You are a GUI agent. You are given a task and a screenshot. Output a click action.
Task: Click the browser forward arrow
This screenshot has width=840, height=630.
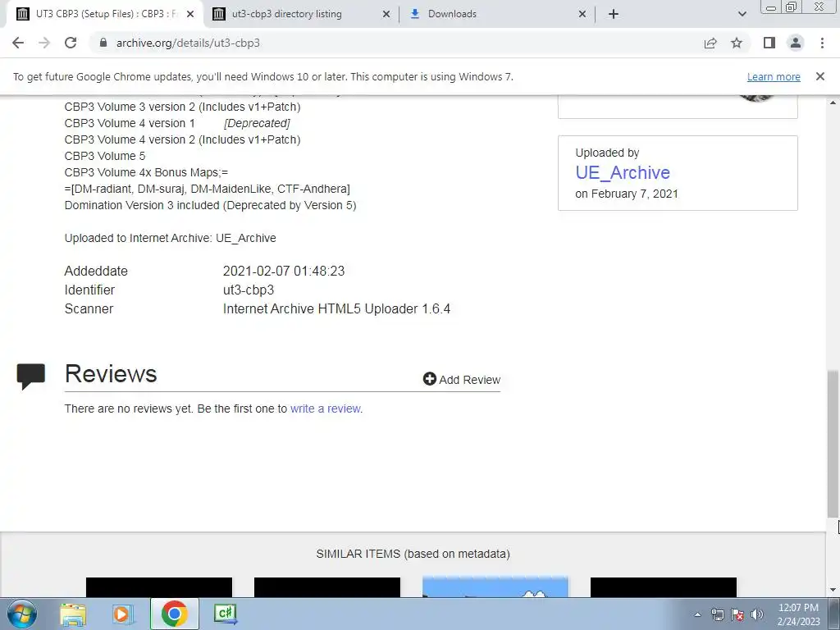point(44,43)
